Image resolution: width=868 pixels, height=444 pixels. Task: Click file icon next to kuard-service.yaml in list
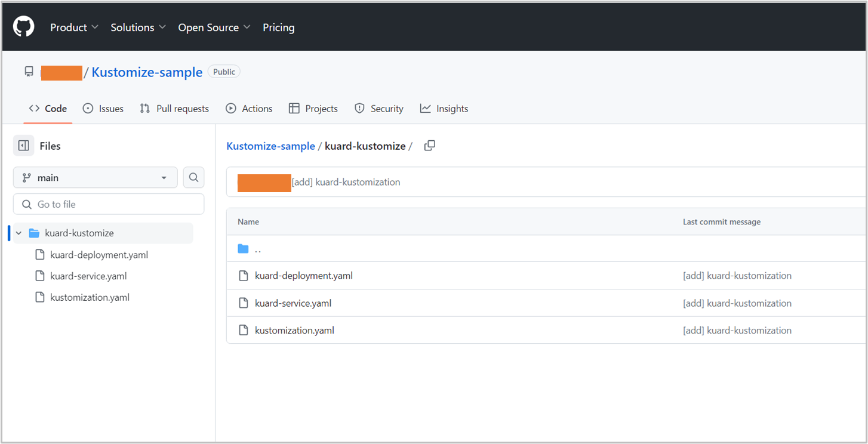[243, 303]
